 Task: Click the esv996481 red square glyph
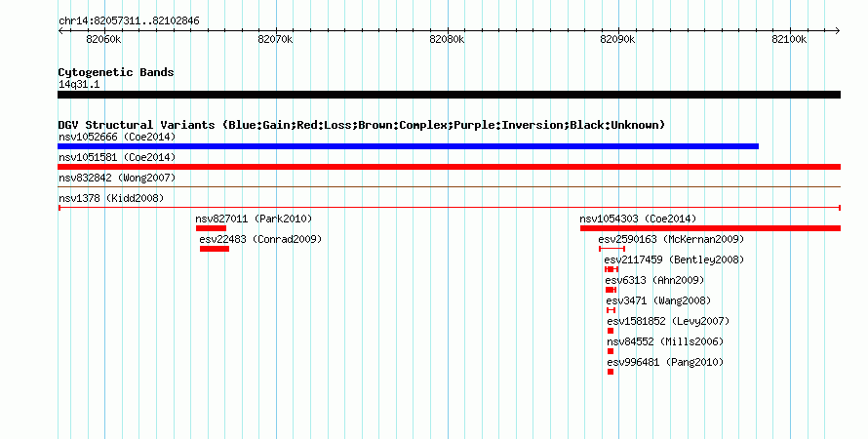tap(611, 372)
